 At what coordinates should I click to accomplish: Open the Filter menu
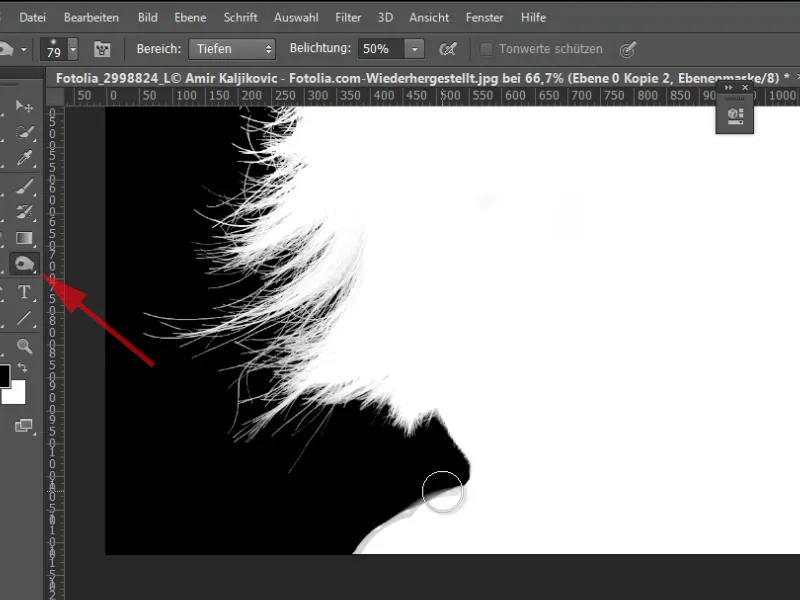point(348,18)
